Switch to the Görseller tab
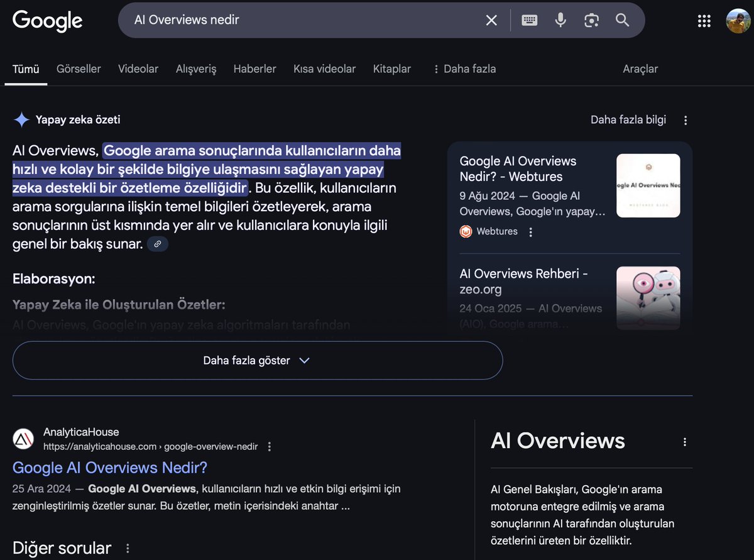The image size is (754, 560). 79,69
